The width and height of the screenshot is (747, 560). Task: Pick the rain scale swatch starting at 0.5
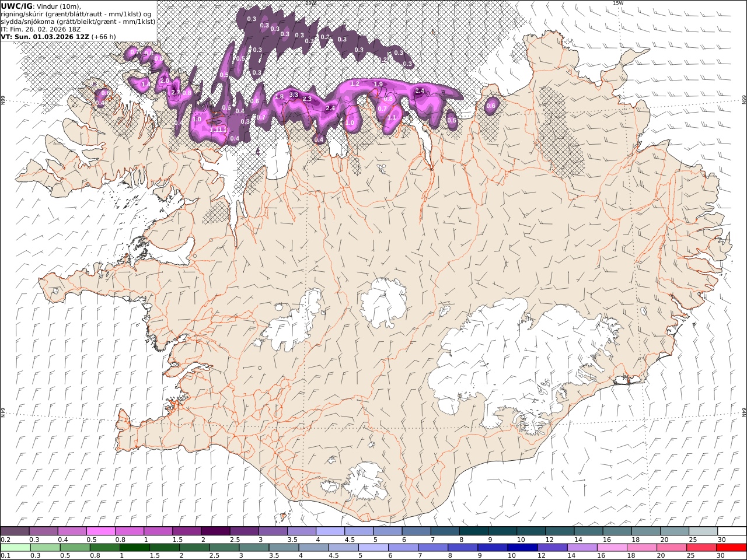pos(75,548)
